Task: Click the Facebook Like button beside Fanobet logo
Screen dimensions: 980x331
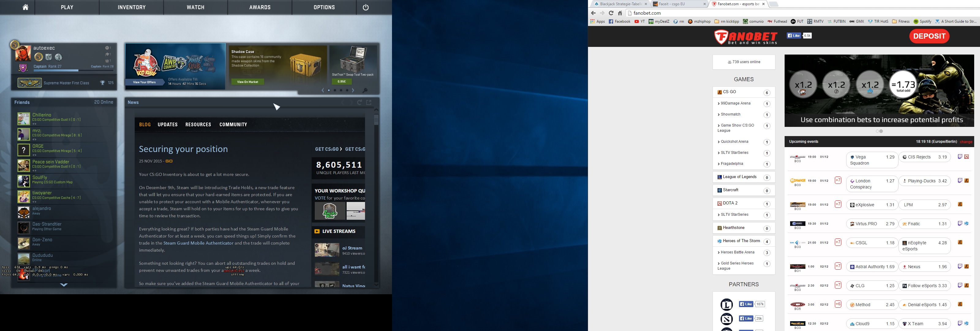Action: (x=793, y=36)
